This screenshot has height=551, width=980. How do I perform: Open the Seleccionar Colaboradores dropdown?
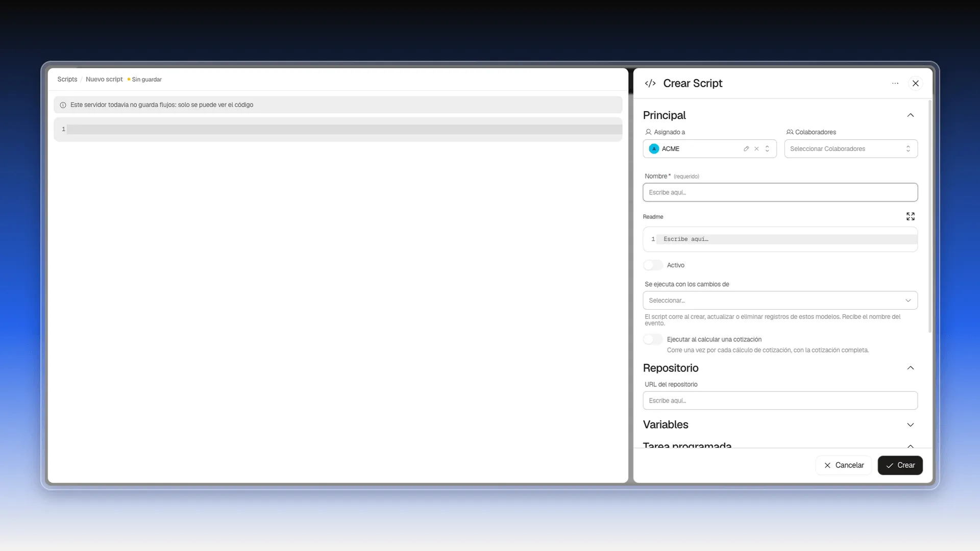coord(851,148)
